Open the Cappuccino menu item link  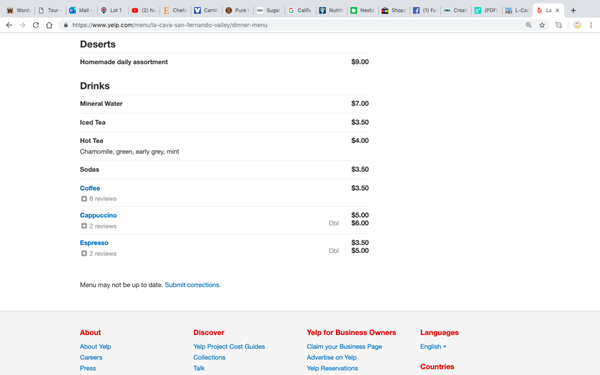pos(98,215)
